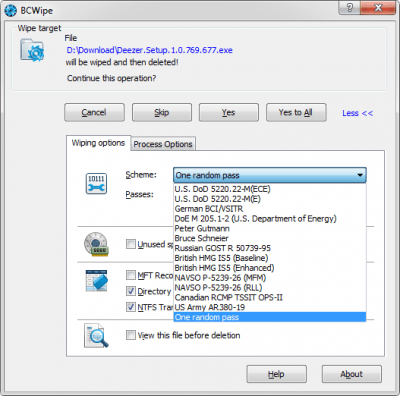Click the eraser table icon
Screen dimensions: 400x396
96,281
